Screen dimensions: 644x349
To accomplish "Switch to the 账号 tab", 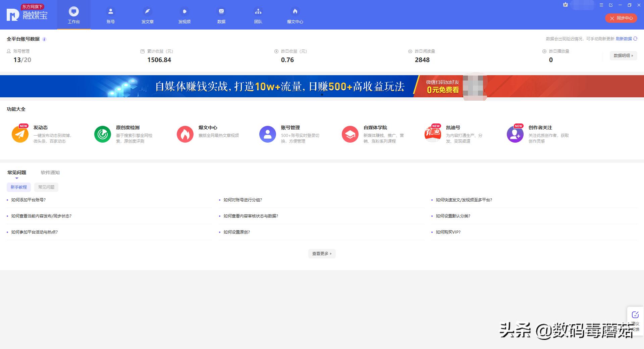I will [x=111, y=15].
